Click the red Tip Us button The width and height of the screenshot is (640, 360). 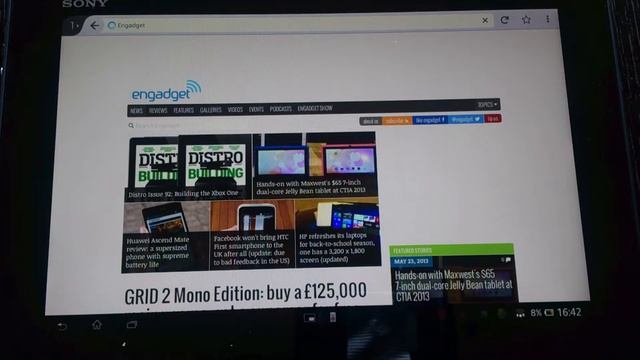click(493, 118)
